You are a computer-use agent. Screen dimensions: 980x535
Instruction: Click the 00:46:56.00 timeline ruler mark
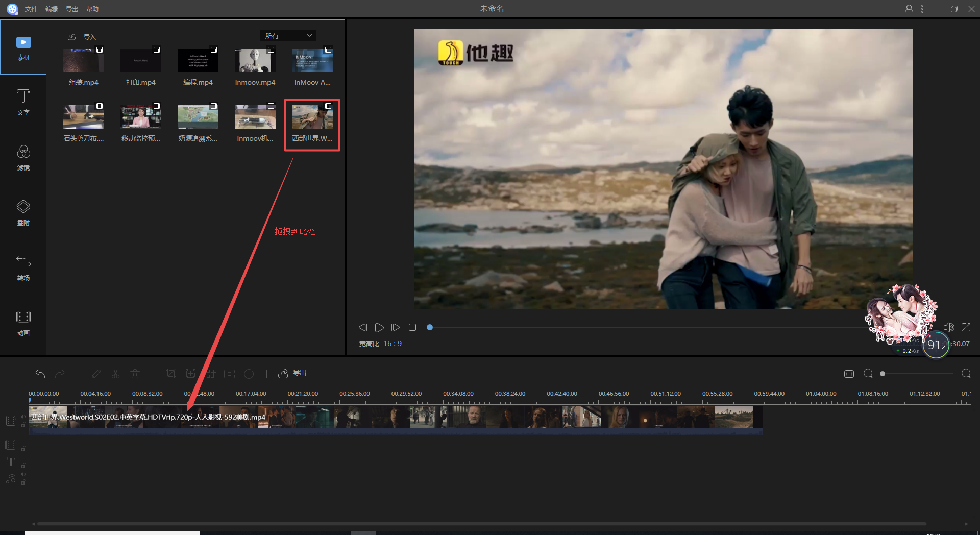click(x=614, y=394)
